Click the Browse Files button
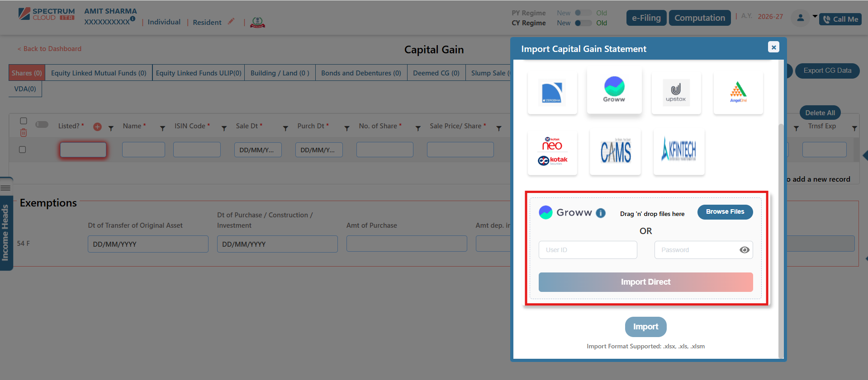 click(725, 212)
